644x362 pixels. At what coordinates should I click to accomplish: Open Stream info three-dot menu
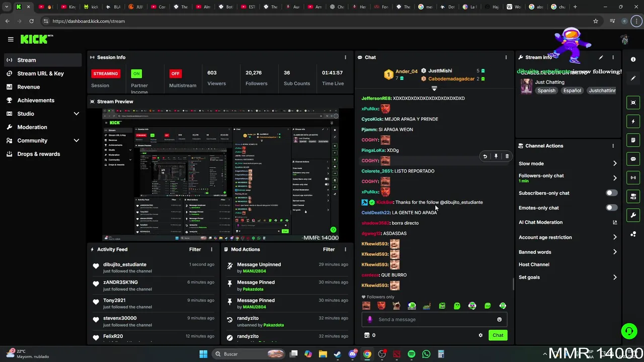(x=613, y=57)
